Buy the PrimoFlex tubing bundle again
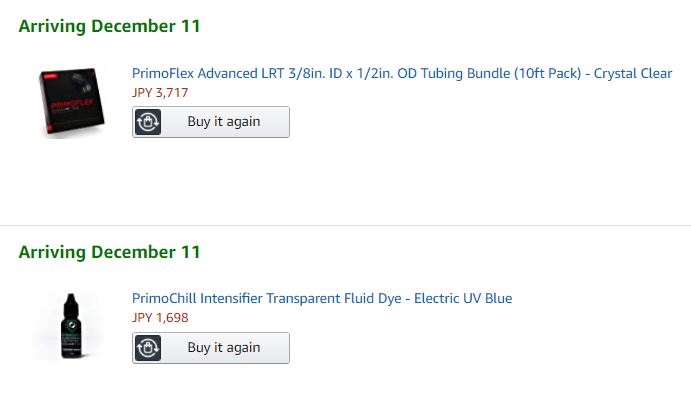Screen dimensions: 691x402 223,122
